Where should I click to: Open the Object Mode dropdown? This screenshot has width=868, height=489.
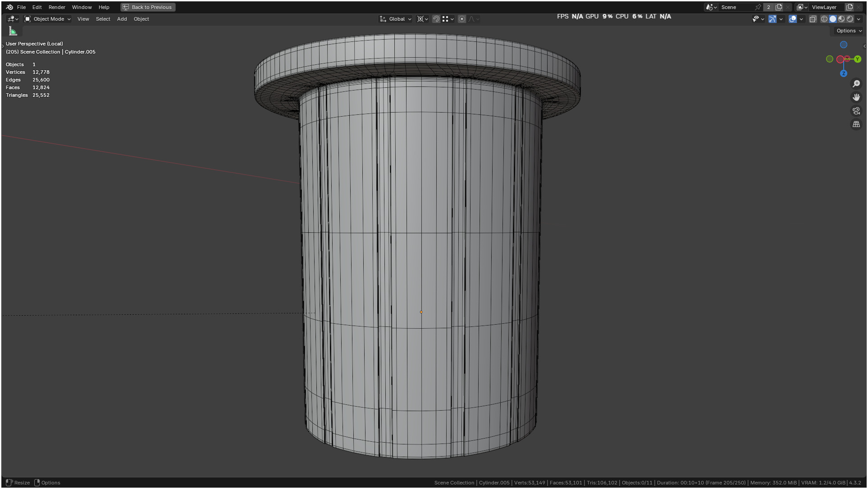(48, 19)
